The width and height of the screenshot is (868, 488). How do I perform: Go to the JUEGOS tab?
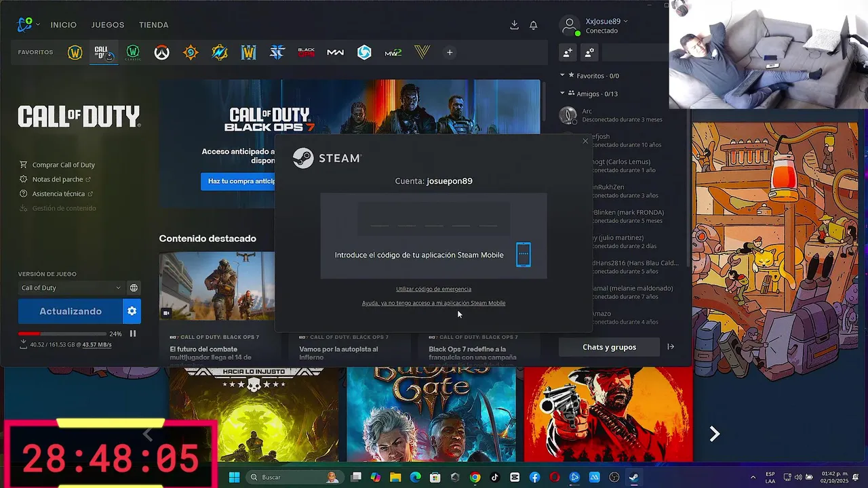tap(108, 25)
